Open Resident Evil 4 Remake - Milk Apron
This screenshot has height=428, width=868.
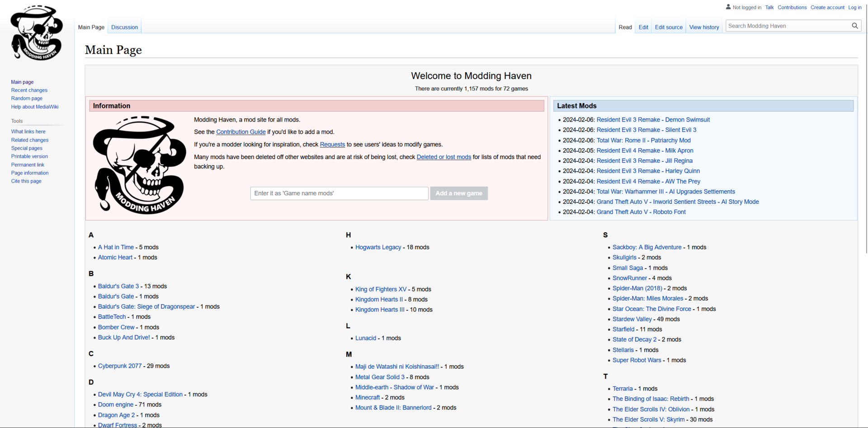(x=645, y=151)
